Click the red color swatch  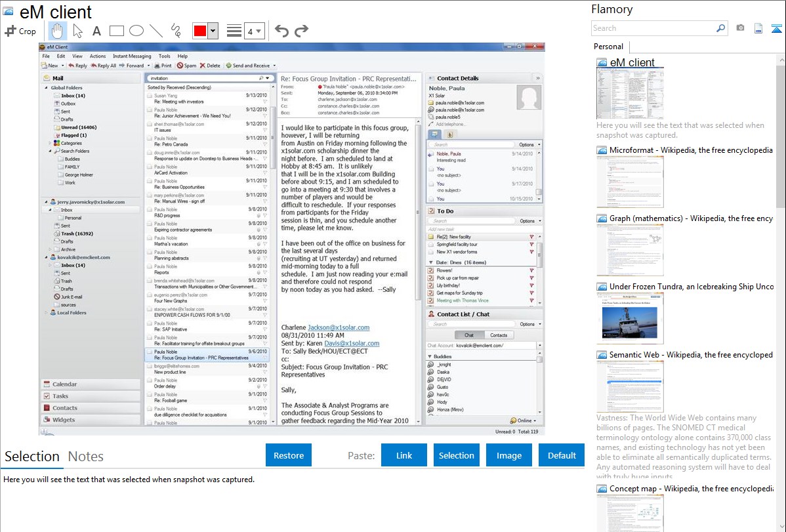[x=200, y=31]
